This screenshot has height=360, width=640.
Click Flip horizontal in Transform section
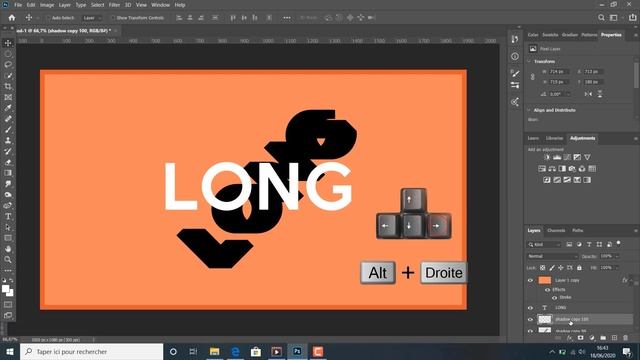pos(588,94)
